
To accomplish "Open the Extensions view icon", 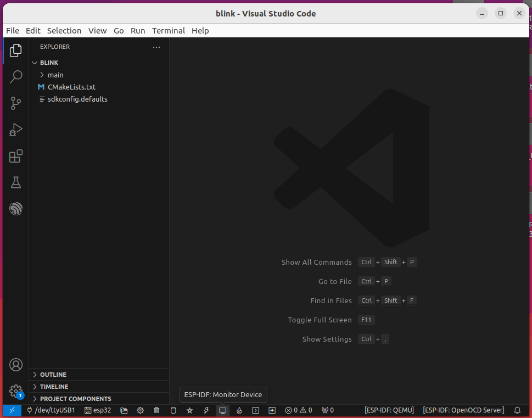I will tap(15, 156).
